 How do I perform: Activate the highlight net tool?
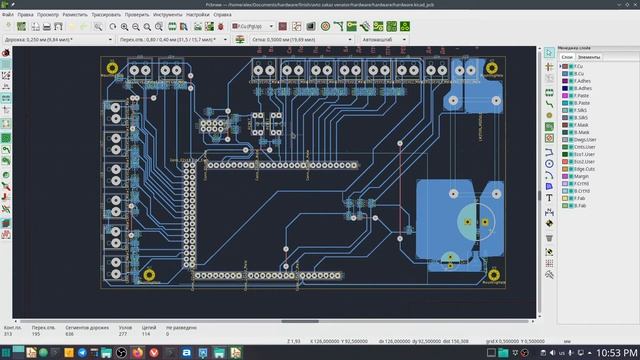pos(549,67)
